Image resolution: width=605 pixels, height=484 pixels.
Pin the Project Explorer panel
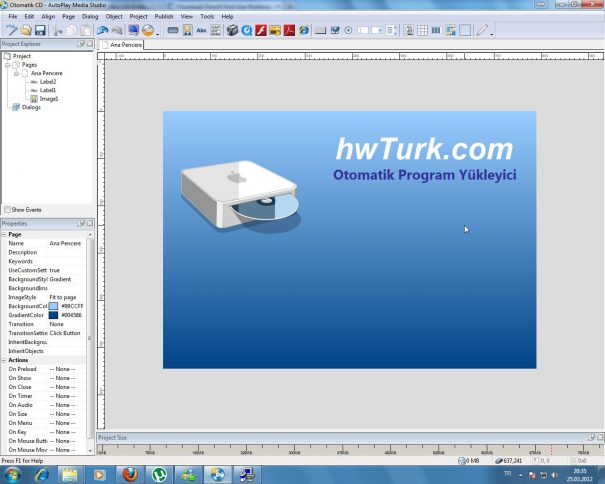(x=81, y=44)
